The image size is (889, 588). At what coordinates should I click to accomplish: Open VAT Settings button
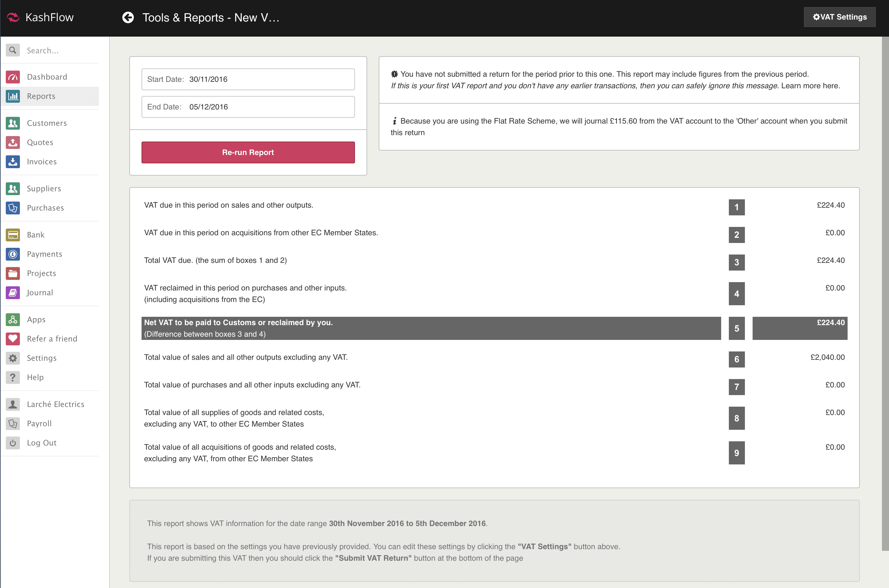pyautogui.click(x=839, y=17)
